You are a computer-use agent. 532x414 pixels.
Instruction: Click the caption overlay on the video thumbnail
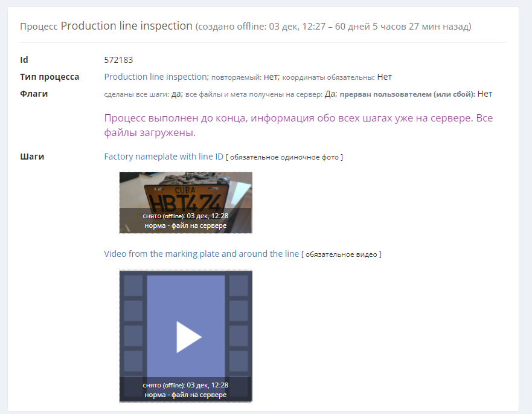(185, 390)
